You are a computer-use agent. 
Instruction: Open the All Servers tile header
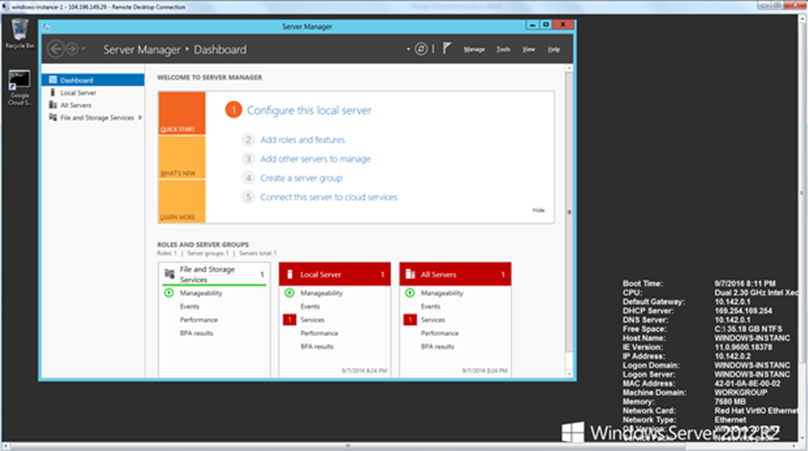(x=456, y=274)
